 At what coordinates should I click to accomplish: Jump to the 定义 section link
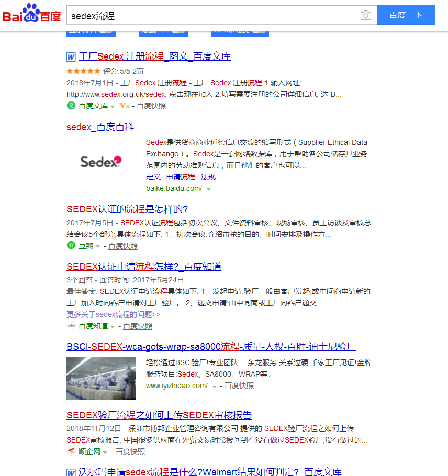[x=153, y=177]
